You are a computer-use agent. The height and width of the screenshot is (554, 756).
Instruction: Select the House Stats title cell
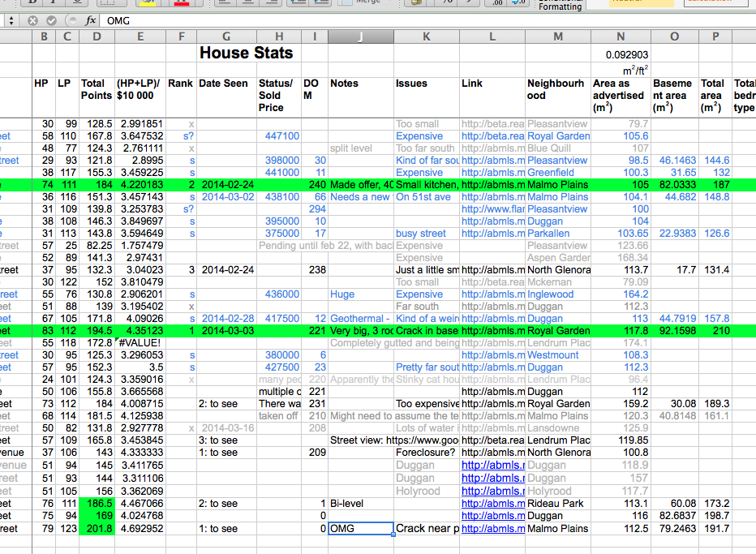coord(247,53)
